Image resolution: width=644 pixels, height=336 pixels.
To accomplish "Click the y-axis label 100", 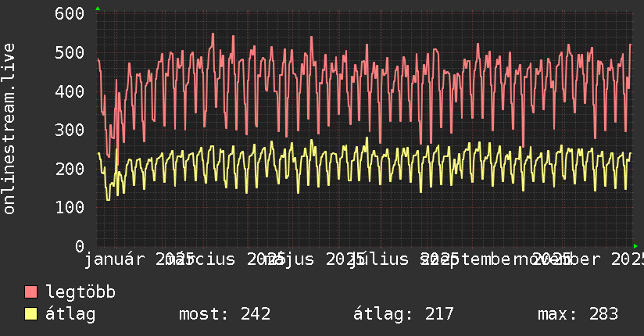I will pyautogui.click(x=70, y=207).
